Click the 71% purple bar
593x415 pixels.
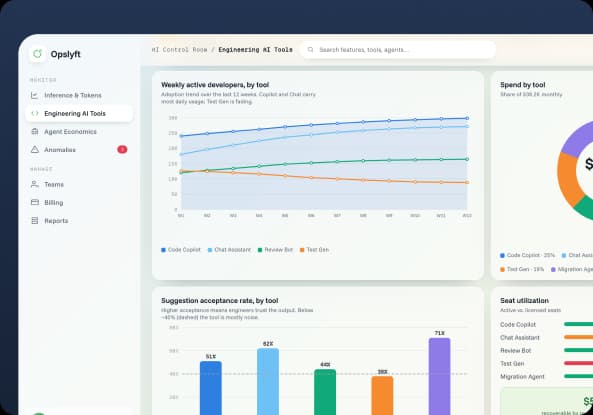(439, 376)
